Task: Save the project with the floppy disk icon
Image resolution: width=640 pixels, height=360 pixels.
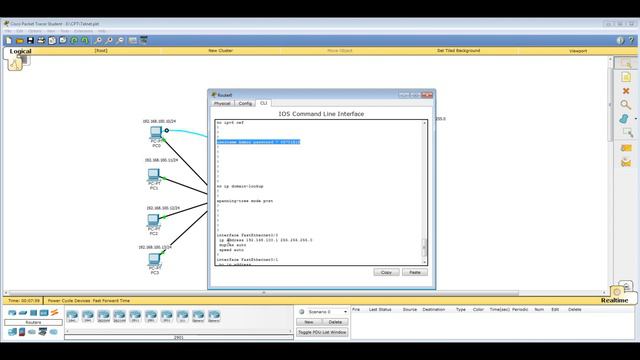Action: coord(30,40)
